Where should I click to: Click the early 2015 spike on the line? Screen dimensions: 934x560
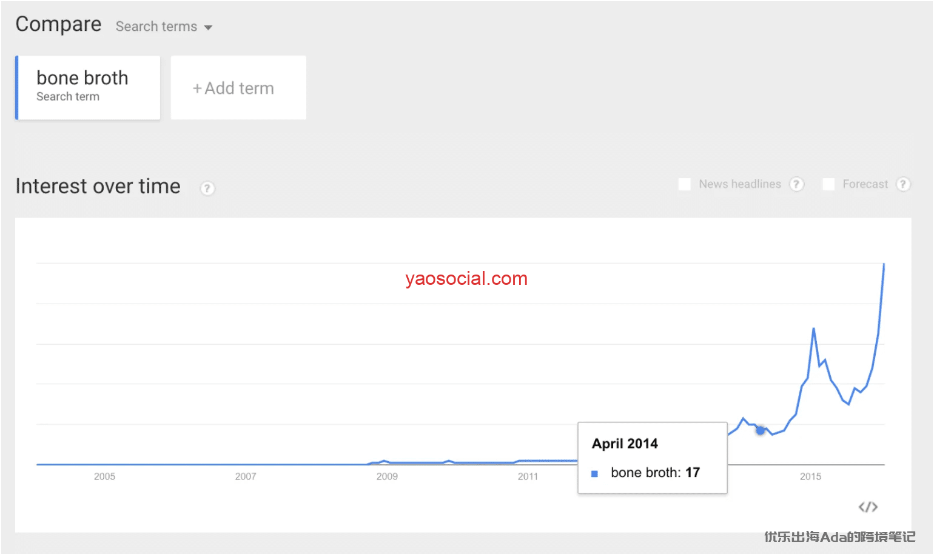pyautogui.click(x=813, y=329)
